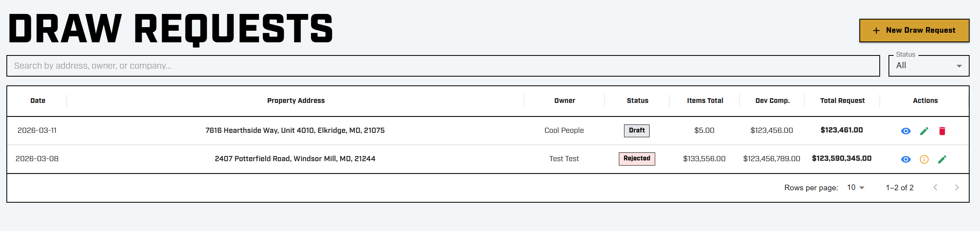Show rejection info for Potterfield Road request

pyautogui.click(x=924, y=159)
